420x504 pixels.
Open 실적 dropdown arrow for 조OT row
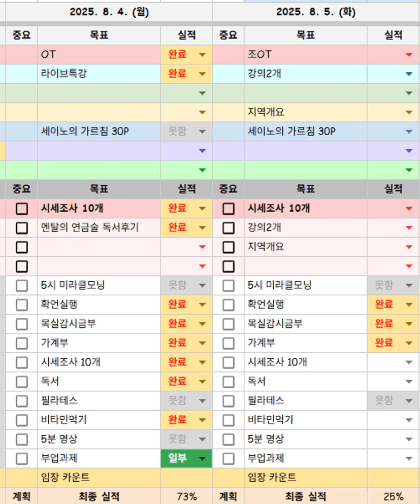pyautogui.click(x=409, y=55)
